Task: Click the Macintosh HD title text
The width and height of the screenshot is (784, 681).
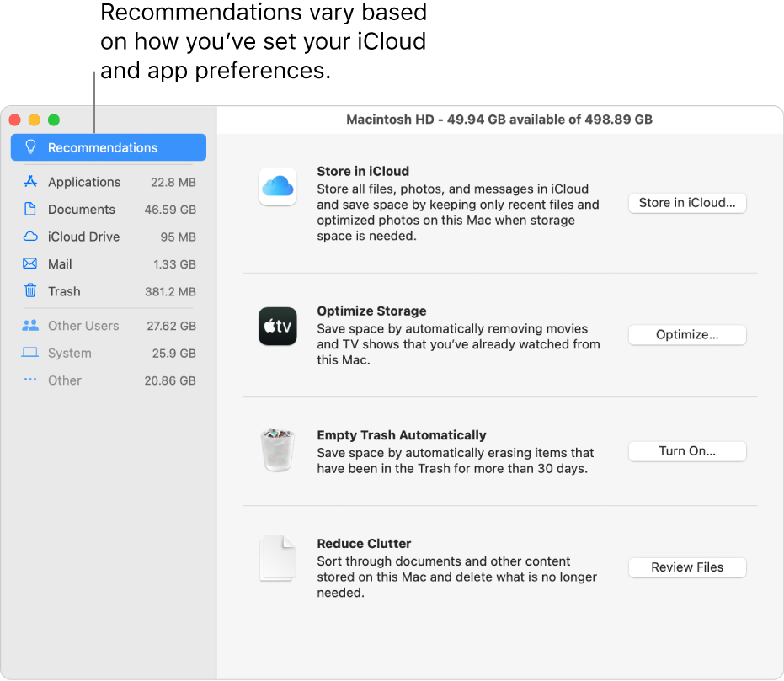Action: pyautogui.click(x=499, y=120)
